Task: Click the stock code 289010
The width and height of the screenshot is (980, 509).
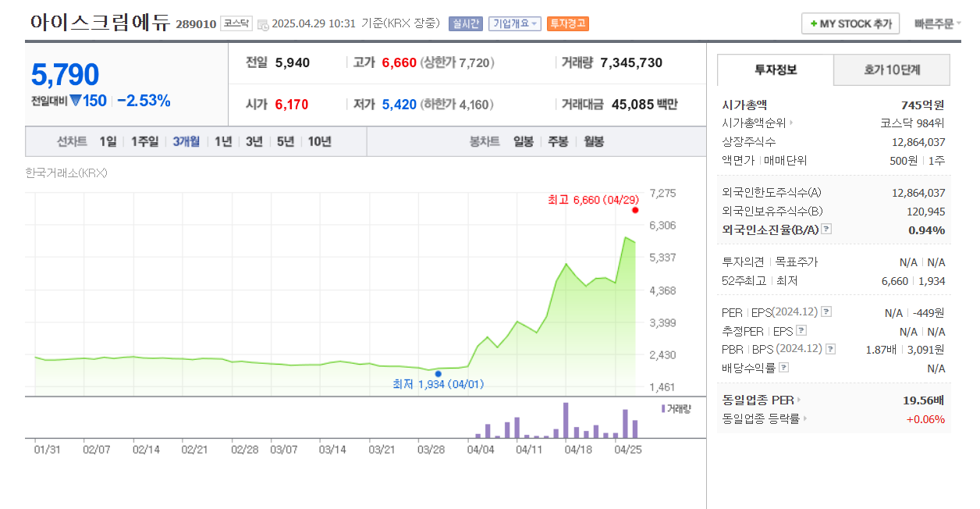Action: click(197, 24)
